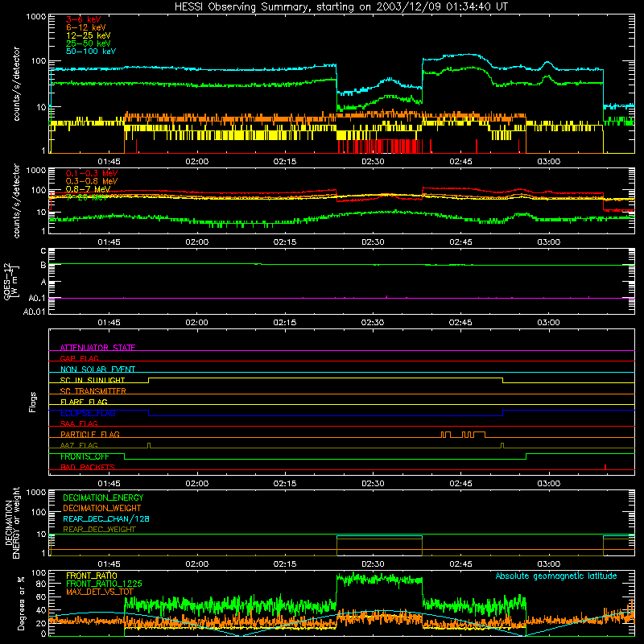Select the AAZ_FLAG label
Screen dimensions: 644x644
click(79, 445)
